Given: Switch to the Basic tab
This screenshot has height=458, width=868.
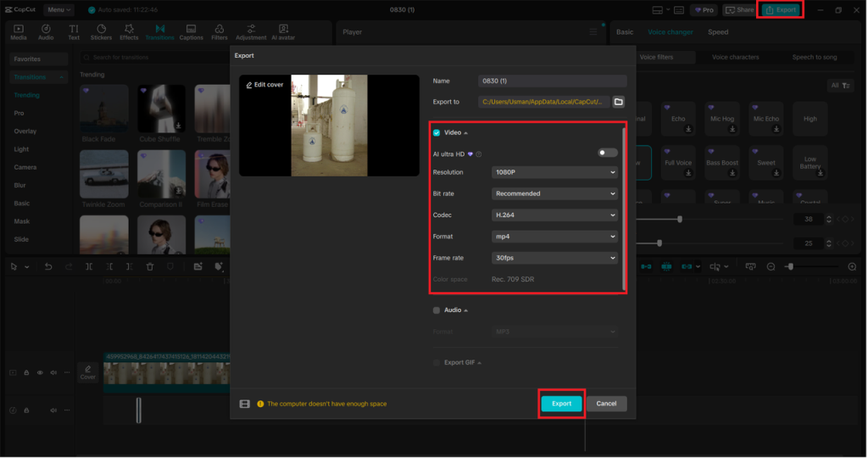Looking at the screenshot, I should pyautogui.click(x=625, y=32).
